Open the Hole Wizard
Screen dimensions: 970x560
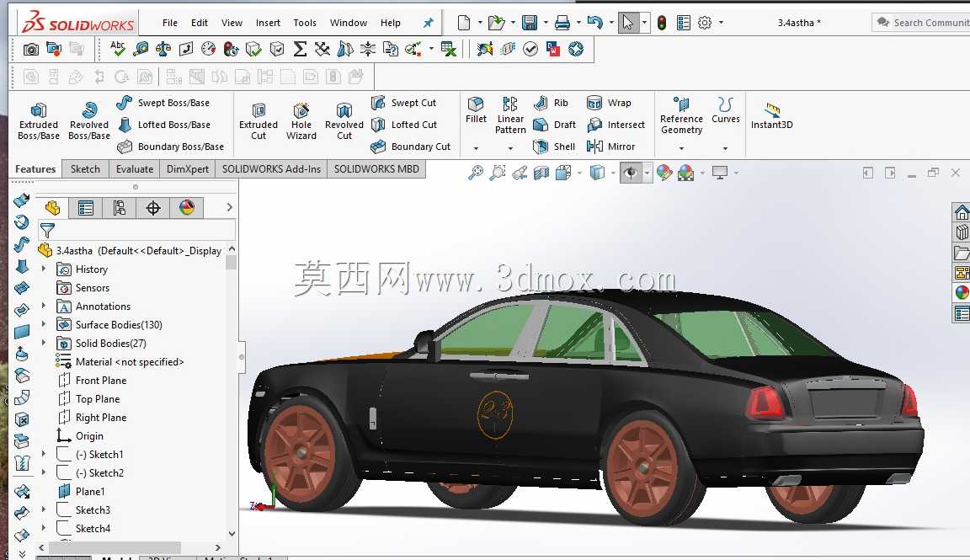[x=301, y=121]
